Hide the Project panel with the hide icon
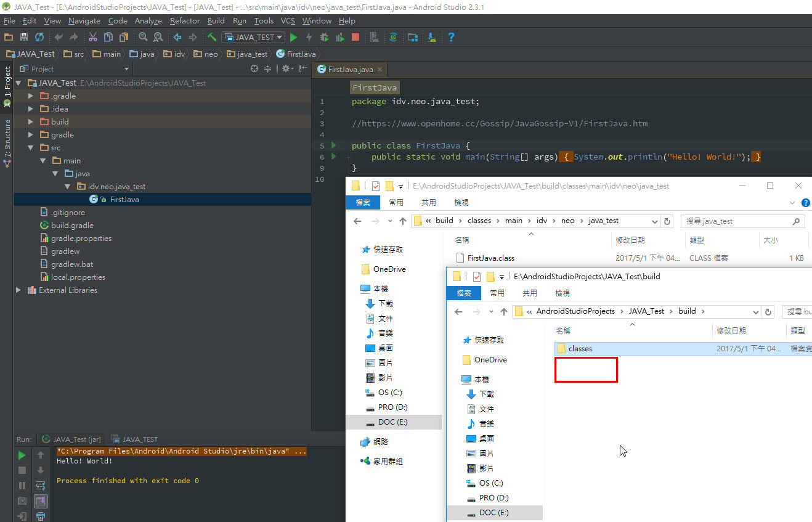812x522 pixels. (303, 69)
